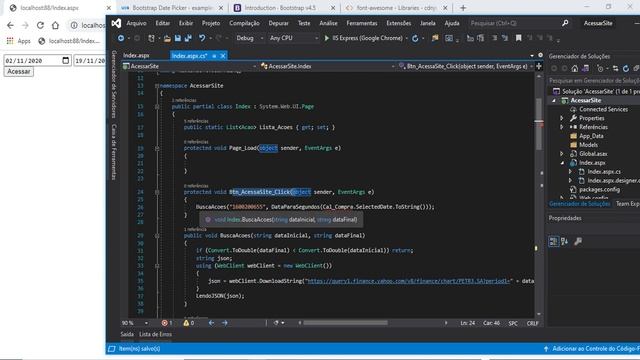
Task: Click the red error count icon in the editor status strip
Action: pyautogui.click(x=164, y=323)
